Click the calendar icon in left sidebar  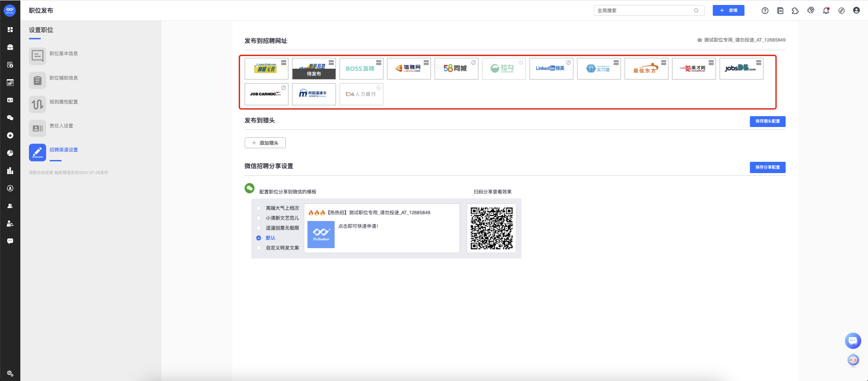tap(10, 82)
